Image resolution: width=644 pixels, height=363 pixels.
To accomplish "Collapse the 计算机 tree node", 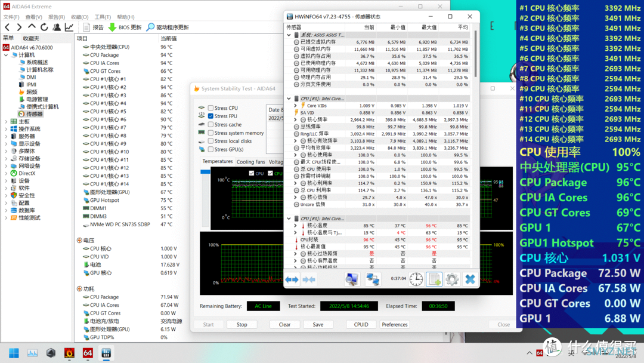I will pos(6,55).
